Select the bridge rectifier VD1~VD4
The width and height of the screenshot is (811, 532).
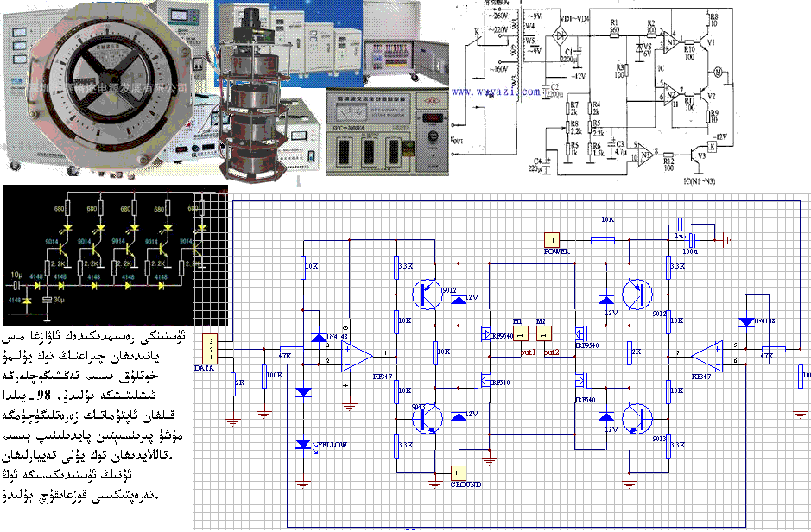561,35
